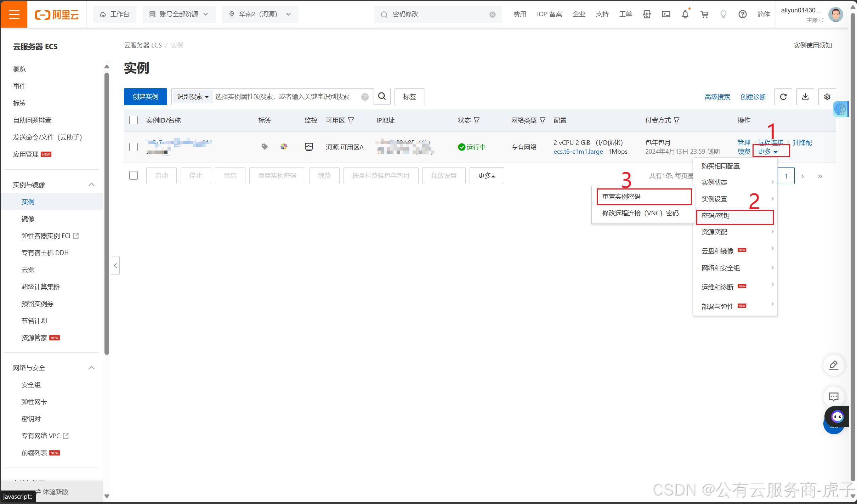Screen dimensions: 857x504
Task: Filter by status funnel icon
Action: (x=477, y=120)
